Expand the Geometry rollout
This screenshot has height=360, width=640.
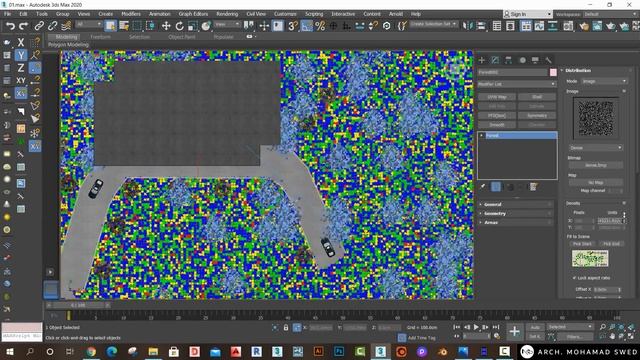[516, 213]
